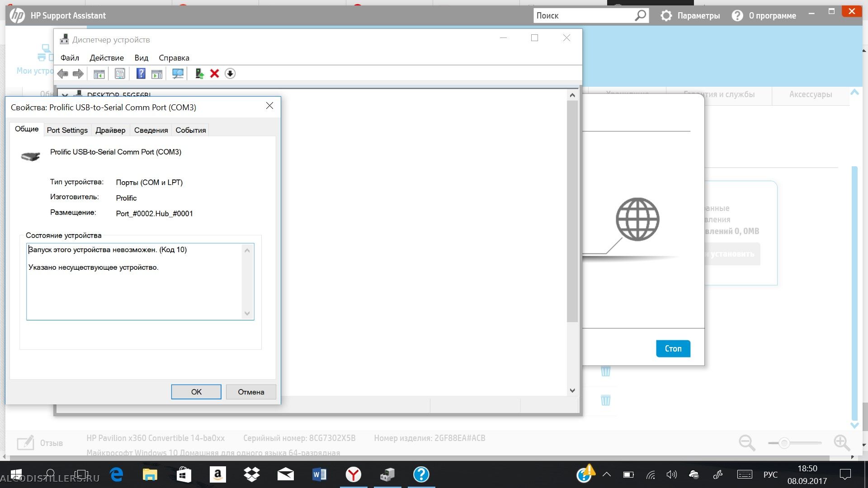Open the battery status tray icon
The image size is (868, 488).
tap(628, 474)
